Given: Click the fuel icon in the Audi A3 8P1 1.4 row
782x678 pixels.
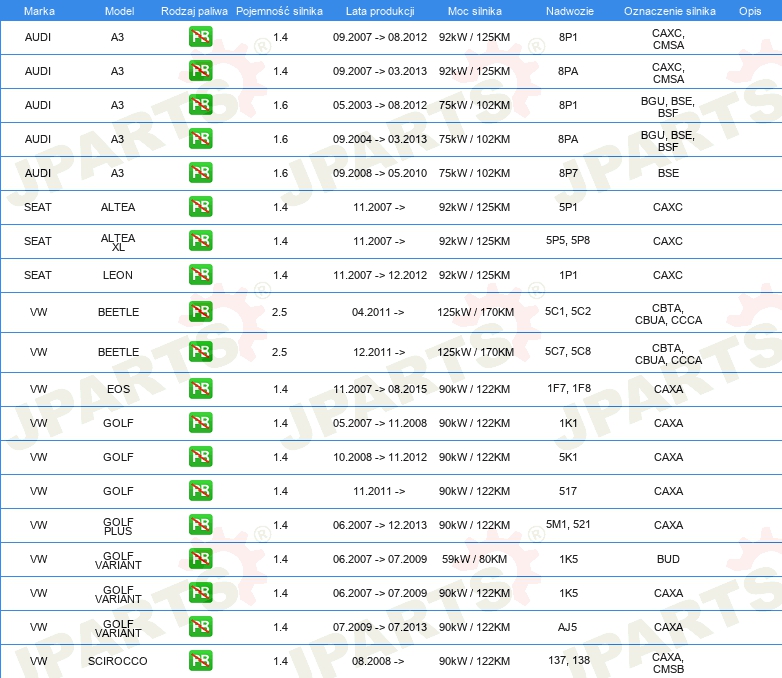Looking at the screenshot, I should (x=200, y=37).
